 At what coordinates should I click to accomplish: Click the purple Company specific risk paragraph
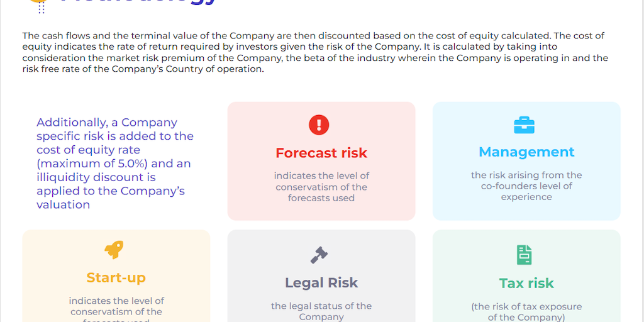pyautogui.click(x=114, y=164)
